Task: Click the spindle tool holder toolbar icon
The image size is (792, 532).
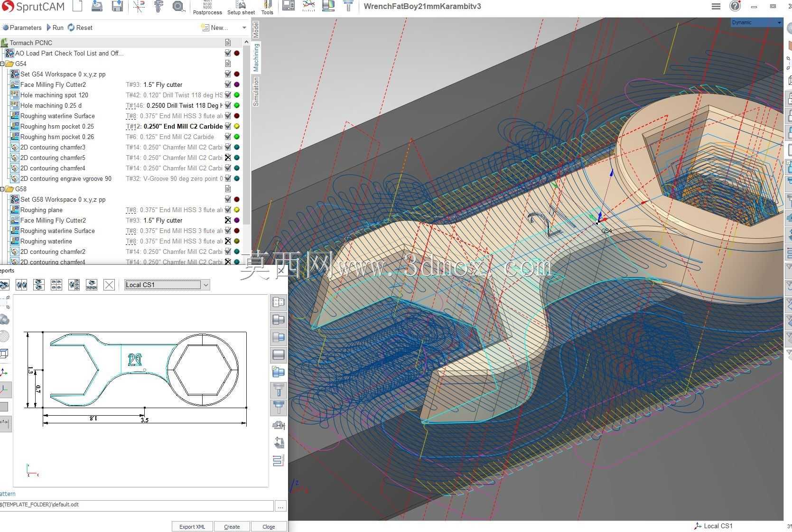Action: [x=349, y=6]
